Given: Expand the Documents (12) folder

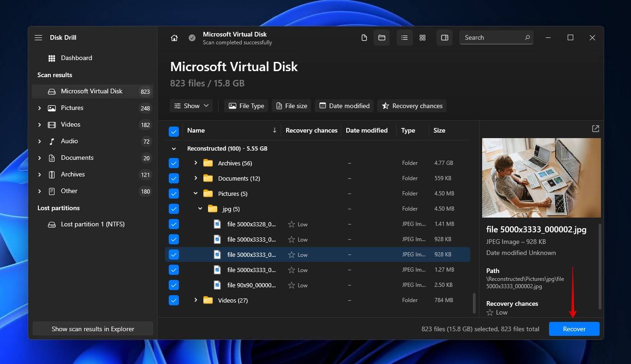Looking at the screenshot, I should click(x=196, y=178).
